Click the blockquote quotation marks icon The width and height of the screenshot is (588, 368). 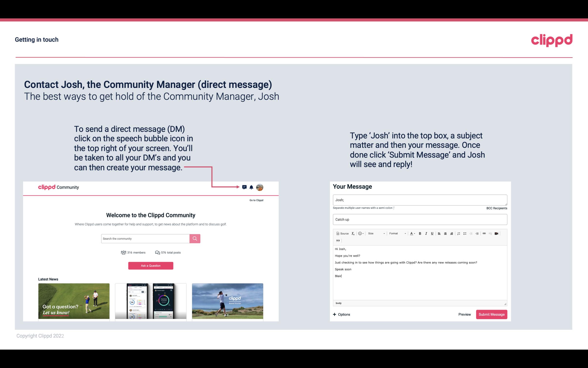tap(337, 240)
